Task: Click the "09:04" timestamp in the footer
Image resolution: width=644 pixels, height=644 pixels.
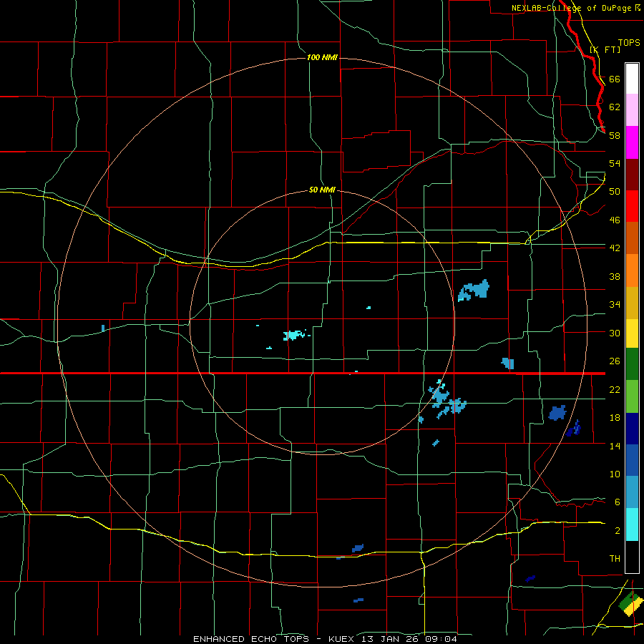Action: coord(441,639)
